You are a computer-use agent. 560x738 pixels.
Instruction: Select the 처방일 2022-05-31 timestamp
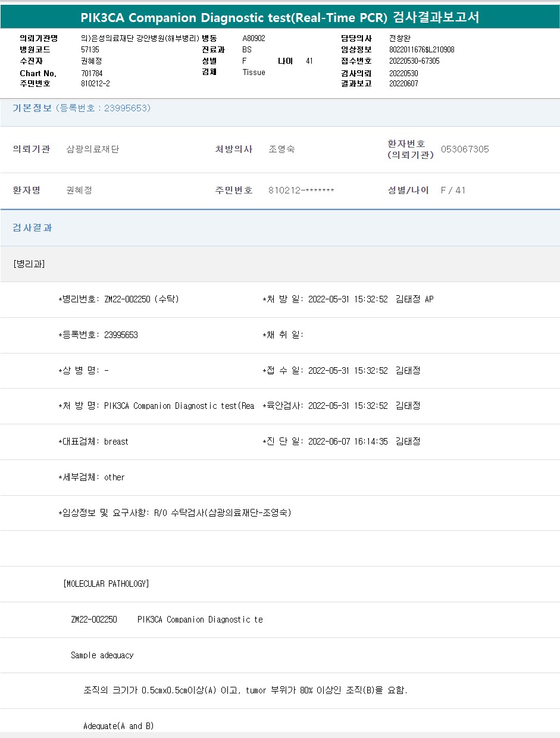click(x=348, y=299)
